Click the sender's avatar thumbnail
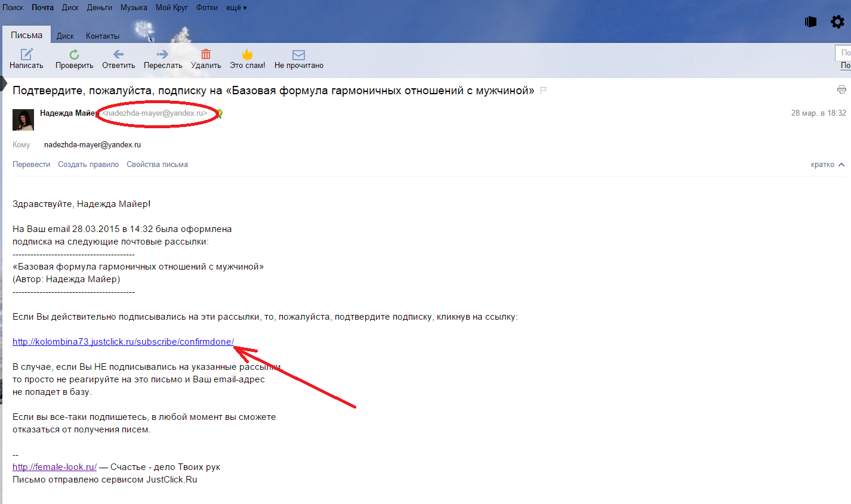The height and width of the screenshot is (504, 851). (23, 120)
